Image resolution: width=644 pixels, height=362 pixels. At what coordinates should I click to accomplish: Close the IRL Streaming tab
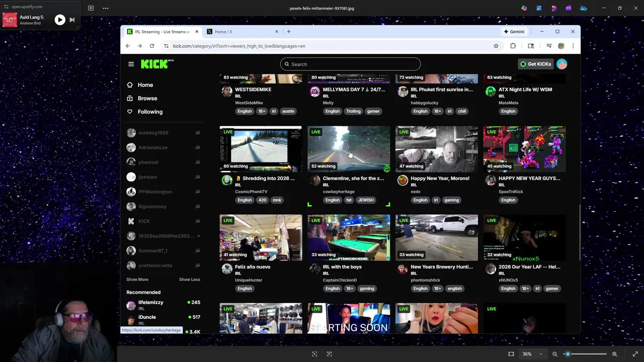pos(197,32)
